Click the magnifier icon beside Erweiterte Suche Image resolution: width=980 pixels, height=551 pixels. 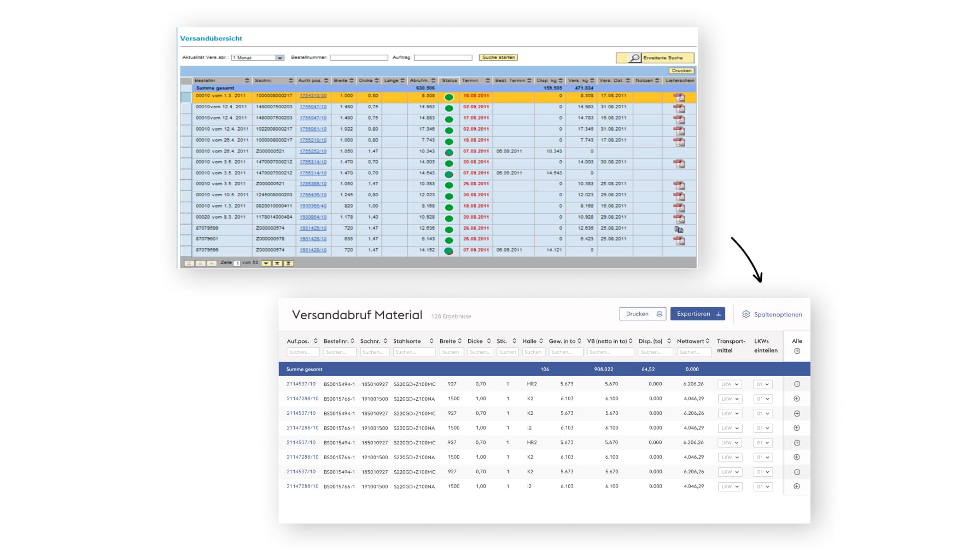(634, 58)
